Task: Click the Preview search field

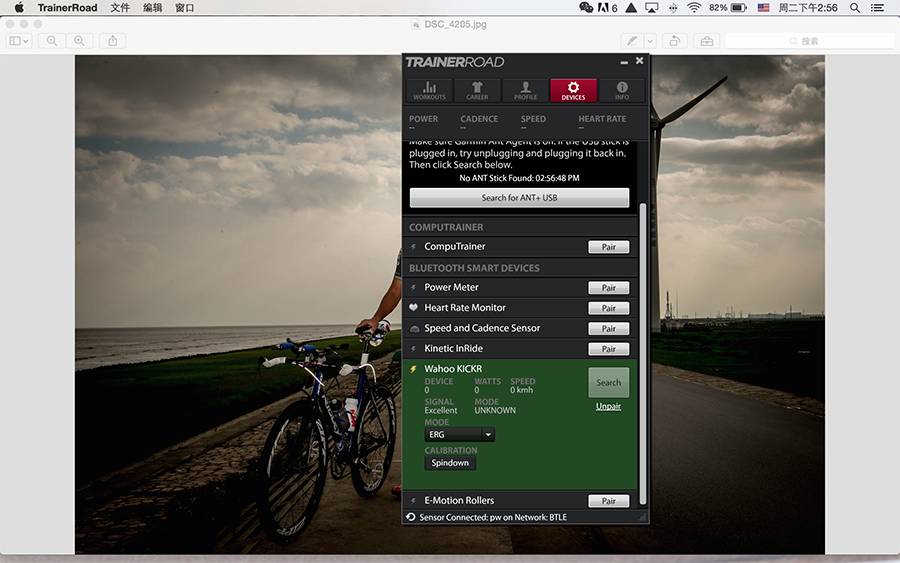Action: click(x=810, y=41)
